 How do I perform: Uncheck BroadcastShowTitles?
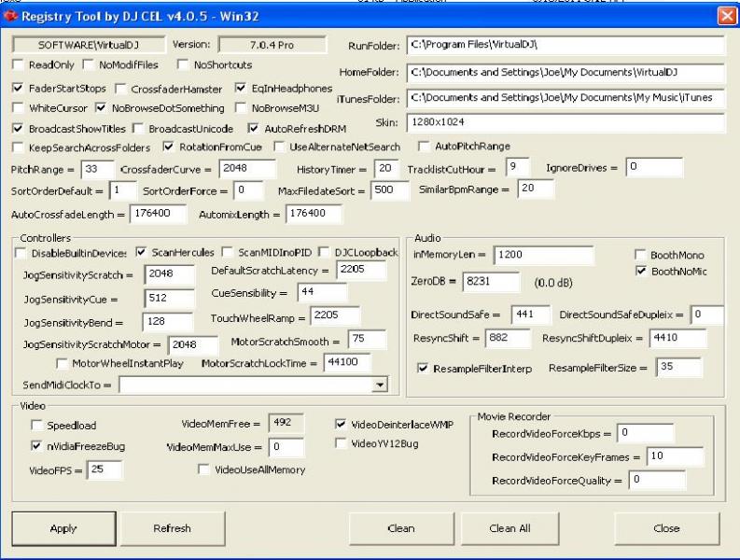click(19, 129)
